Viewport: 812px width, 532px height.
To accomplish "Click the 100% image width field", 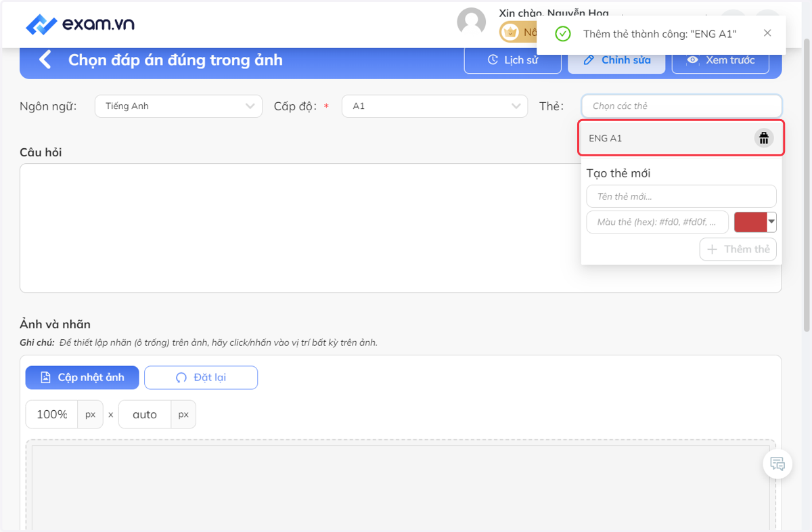I will point(52,414).
